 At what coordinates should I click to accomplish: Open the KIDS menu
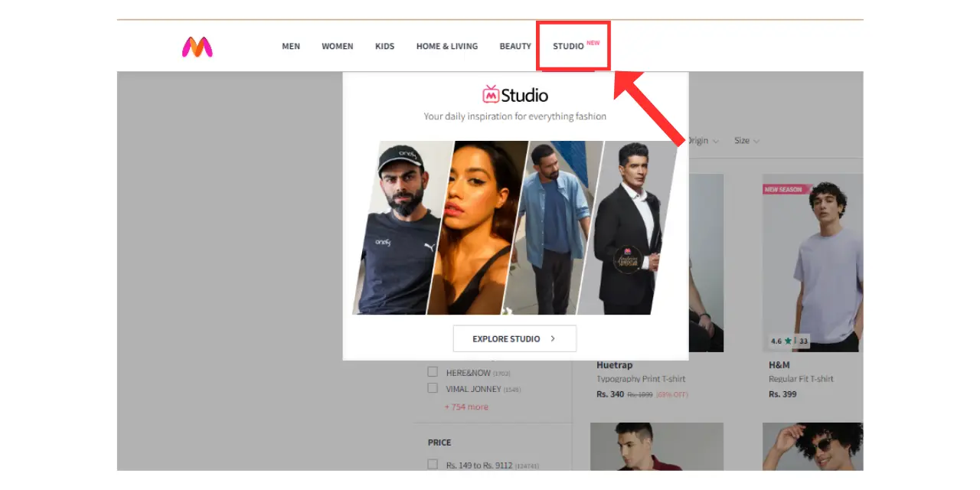384,47
